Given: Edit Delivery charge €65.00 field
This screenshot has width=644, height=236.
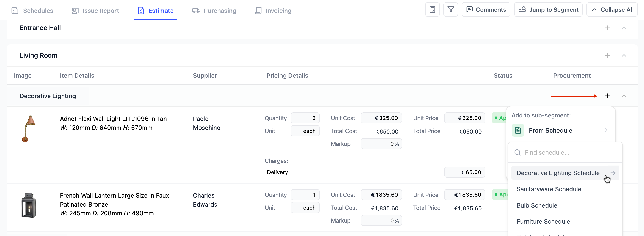Looking at the screenshot, I should point(465,172).
